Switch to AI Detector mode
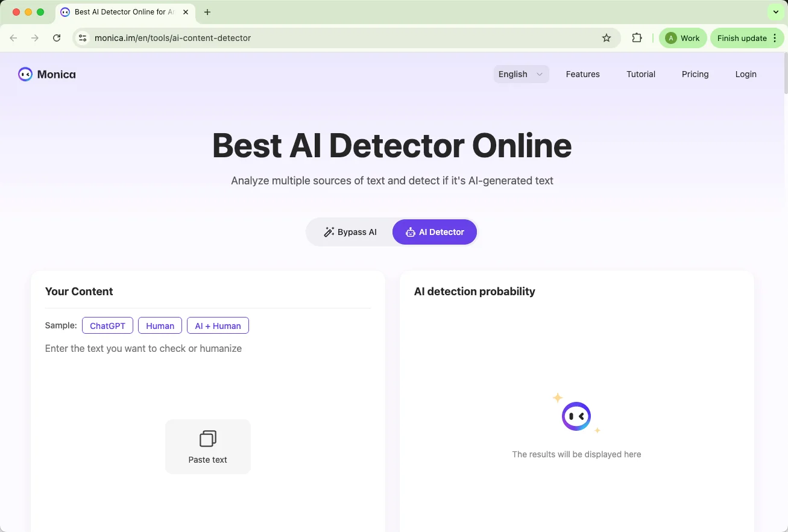Image resolution: width=788 pixels, height=532 pixels. point(434,232)
